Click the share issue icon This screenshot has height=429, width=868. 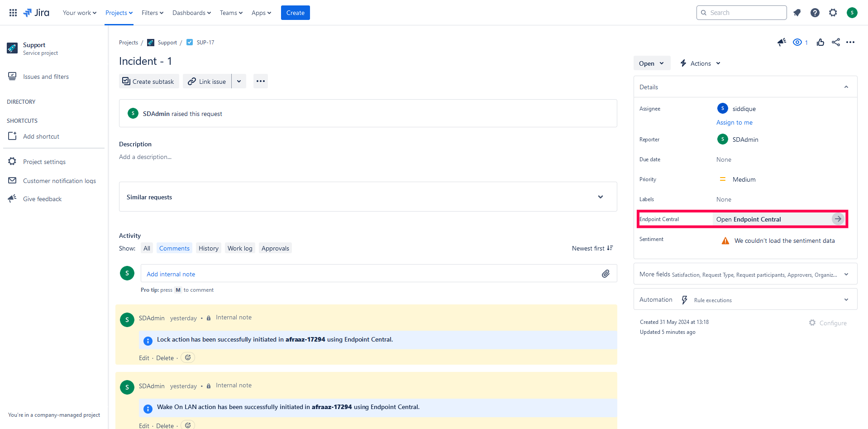[x=836, y=42]
